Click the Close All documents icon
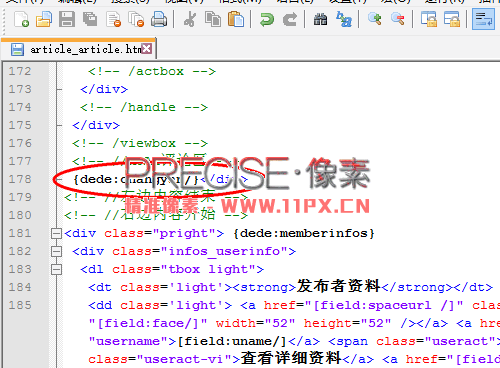 pos(136,19)
